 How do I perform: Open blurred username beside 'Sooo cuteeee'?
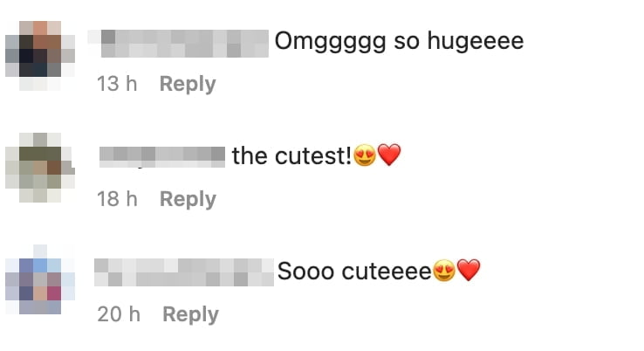[184, 272]
